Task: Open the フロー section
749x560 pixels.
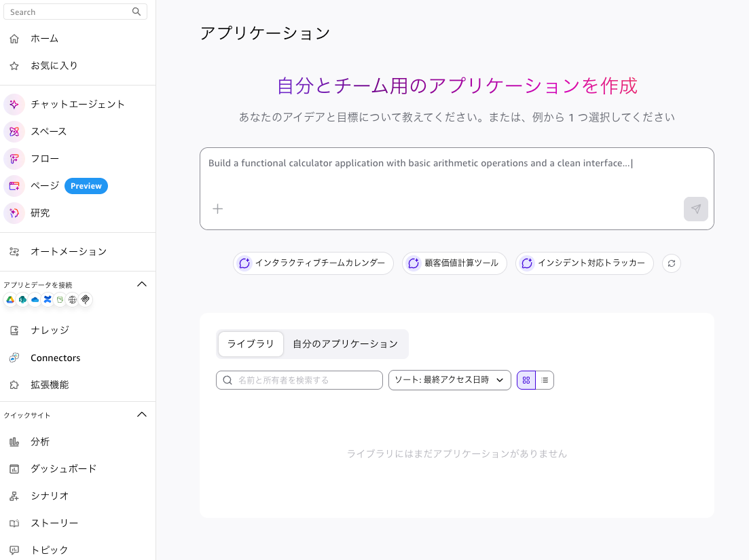Action: (43, 158)
